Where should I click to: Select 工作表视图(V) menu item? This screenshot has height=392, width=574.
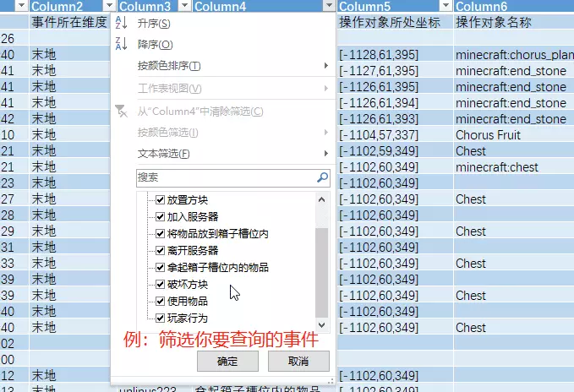click(x=169, y=89)
